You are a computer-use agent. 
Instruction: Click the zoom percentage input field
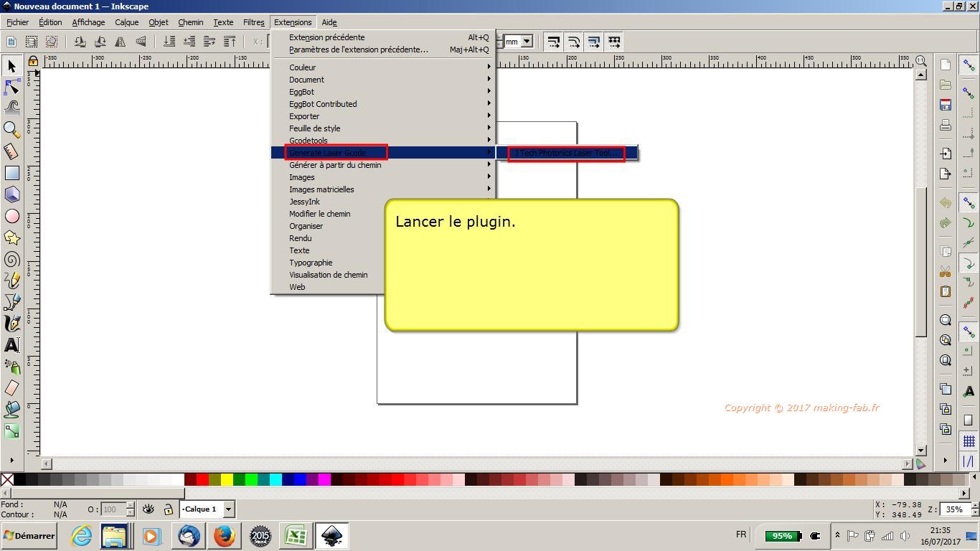click(x=954, y=509)
